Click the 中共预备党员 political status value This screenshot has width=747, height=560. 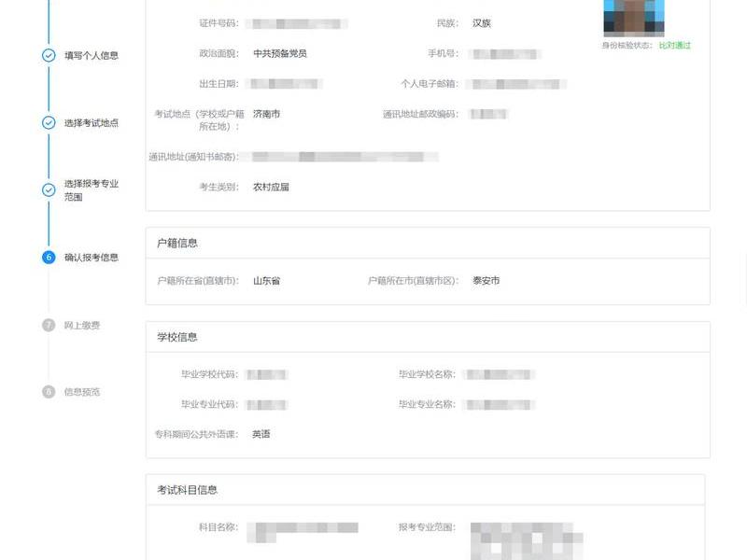point(279,53)
